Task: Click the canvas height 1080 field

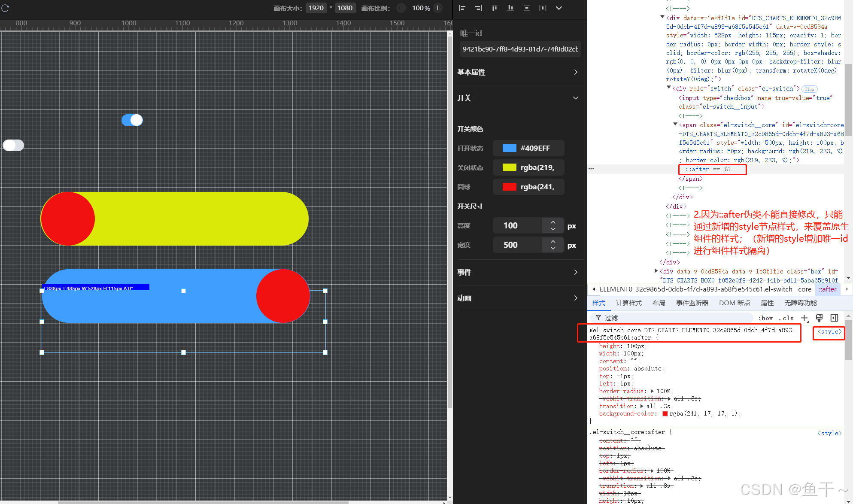Action: pos(345,8)
